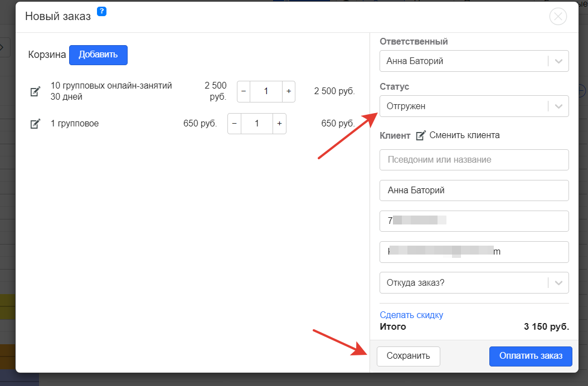Increase quantity of 1 групповое item

[x=279, y=124]
